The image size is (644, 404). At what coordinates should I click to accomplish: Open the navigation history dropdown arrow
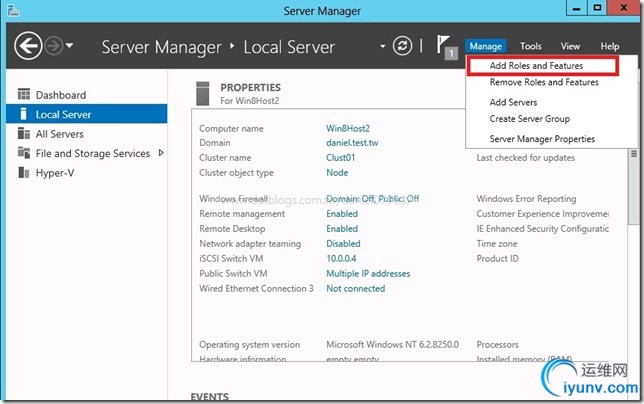tap(71, 46)
